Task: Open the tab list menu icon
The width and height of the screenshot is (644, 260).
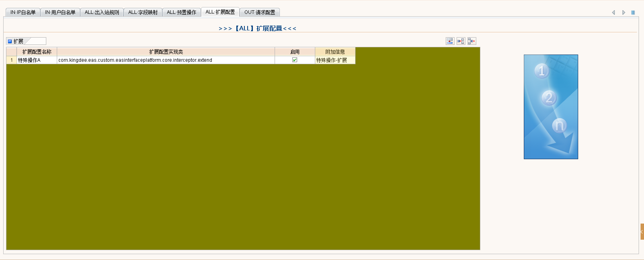Action: 633,12
